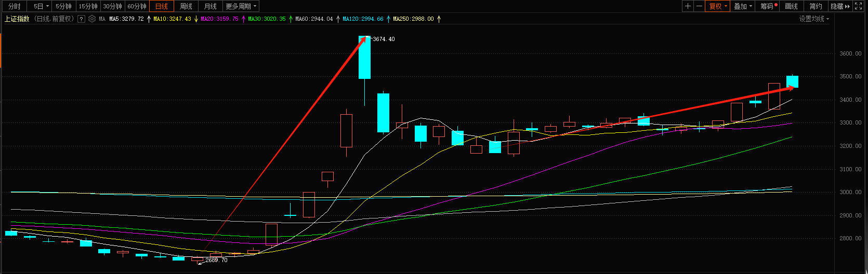
Task: Click the minus zoom-out chart icon
Action: 699,6
